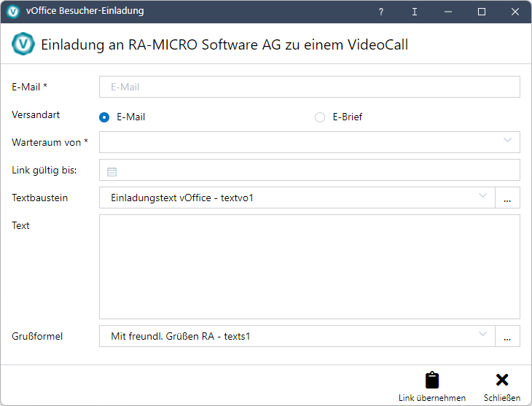Open the Grußformel ellipsis button
This screenshot has width=532, height=406.
507,336
